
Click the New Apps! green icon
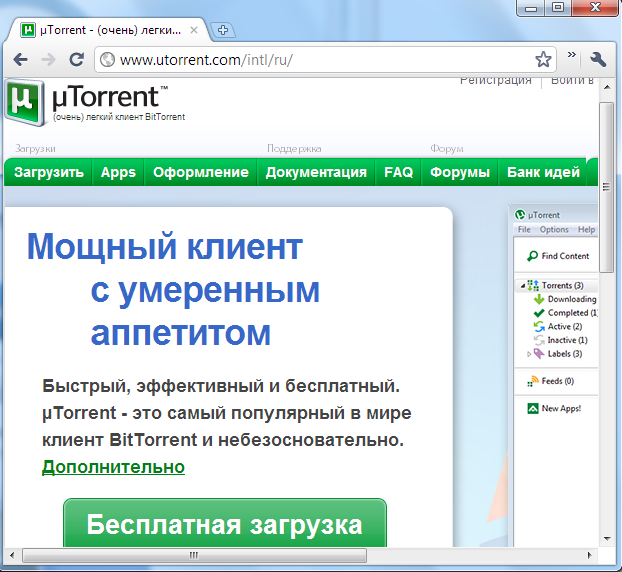pyautogui.click(x=532, y=408)
